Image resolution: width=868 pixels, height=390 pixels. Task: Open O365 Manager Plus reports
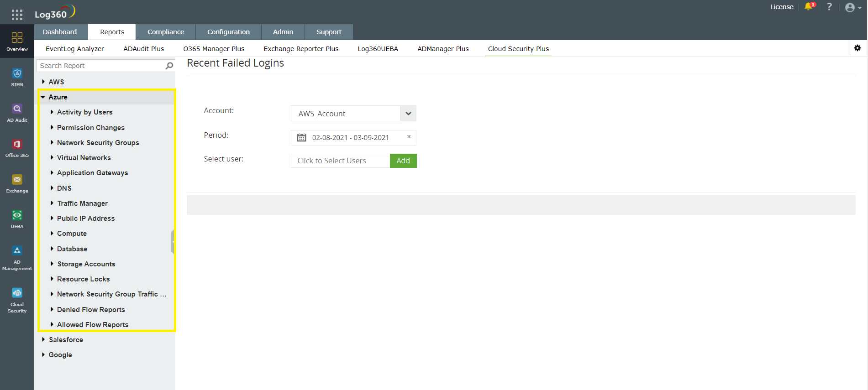click(x=214, y=49)
